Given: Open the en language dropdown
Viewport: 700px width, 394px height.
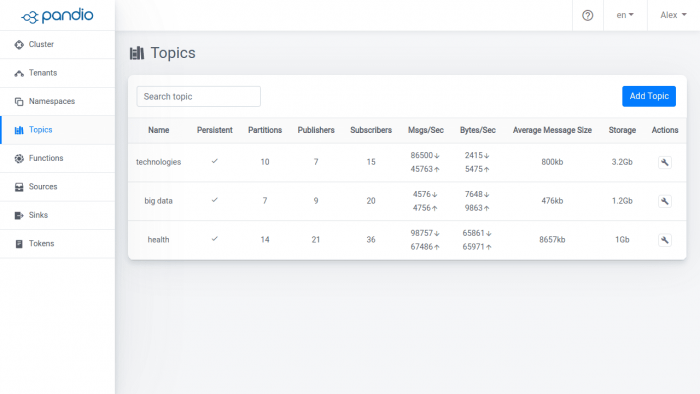Looking at the screenshot, I should [625, 15].
